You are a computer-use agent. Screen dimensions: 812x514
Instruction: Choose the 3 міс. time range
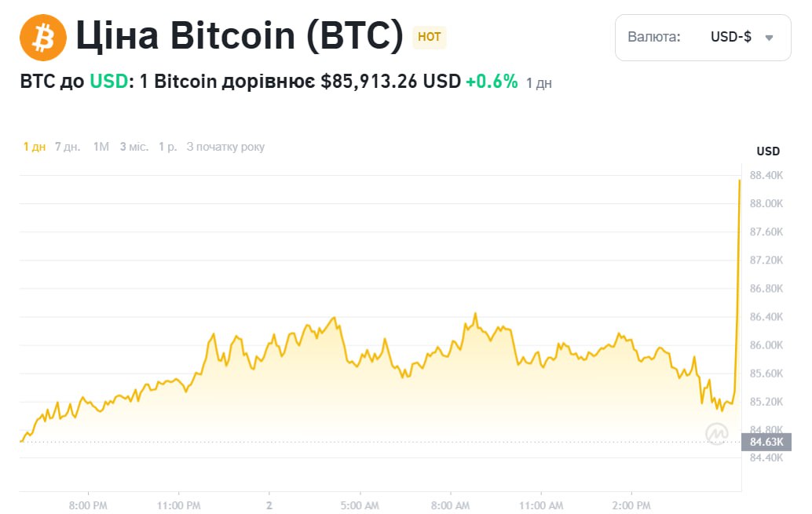[x=134, y=147]
